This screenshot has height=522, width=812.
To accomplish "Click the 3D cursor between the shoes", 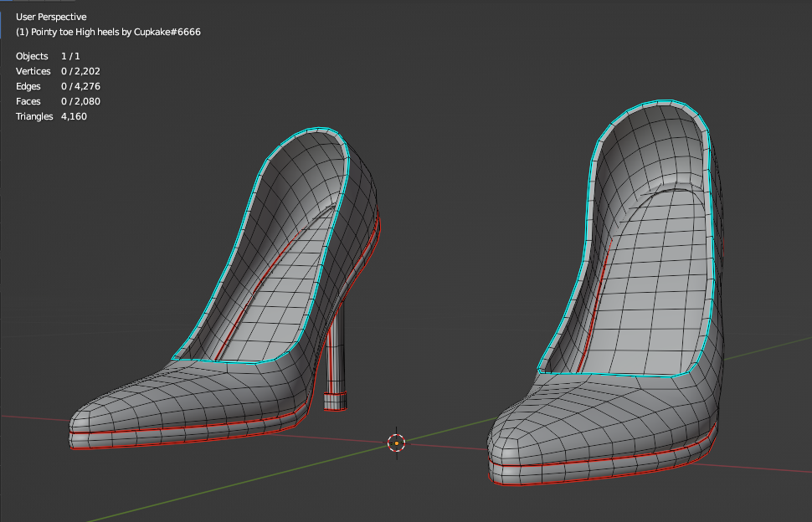I will pyautogui.click(x=396, y=443).
